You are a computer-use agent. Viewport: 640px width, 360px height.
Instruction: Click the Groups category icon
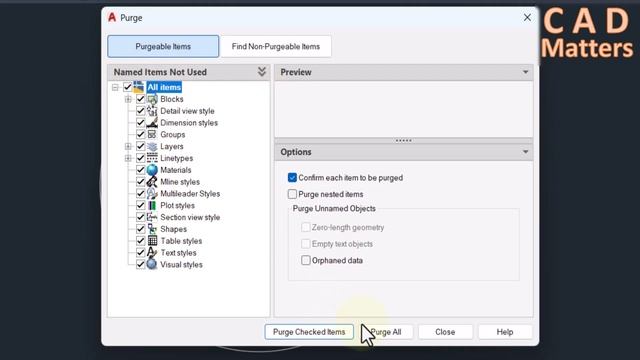[x=152, y=134]
